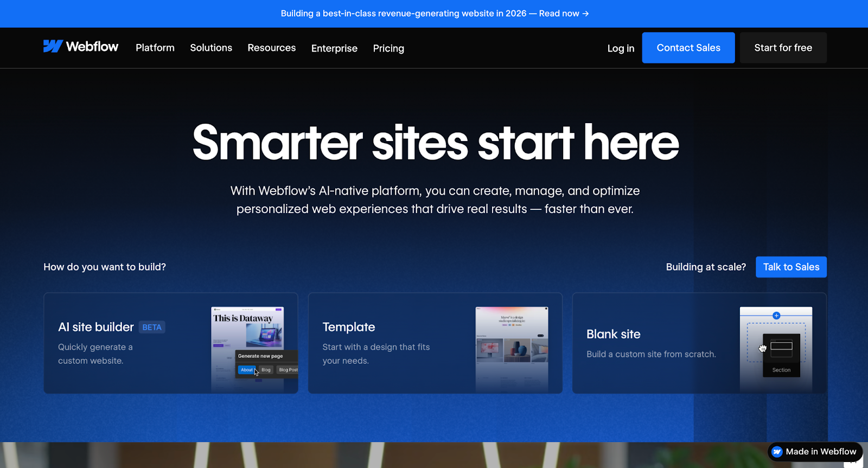Click the Webflow logo in the header
868x468 pixels.
pos(81,47)
